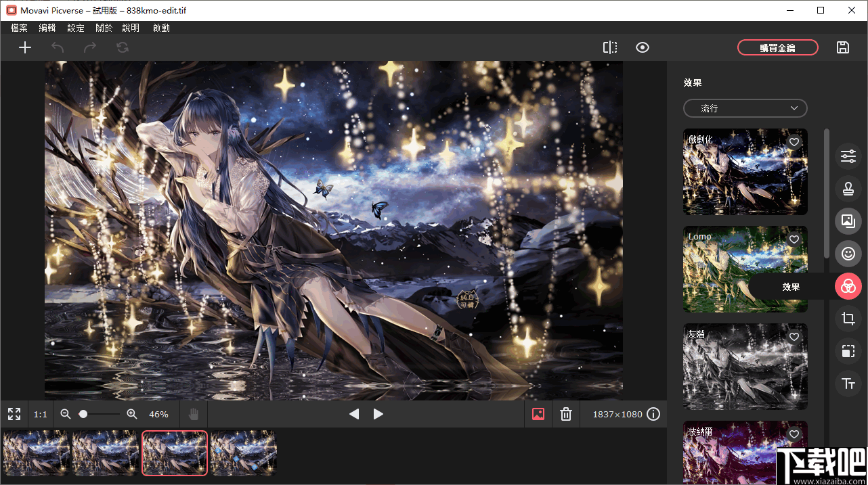Redo the last edit
868x485 pixels.
(89, 47)
